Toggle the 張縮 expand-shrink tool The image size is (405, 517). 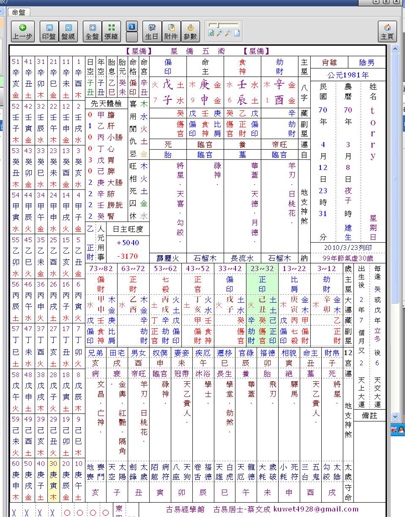[111, 31]
